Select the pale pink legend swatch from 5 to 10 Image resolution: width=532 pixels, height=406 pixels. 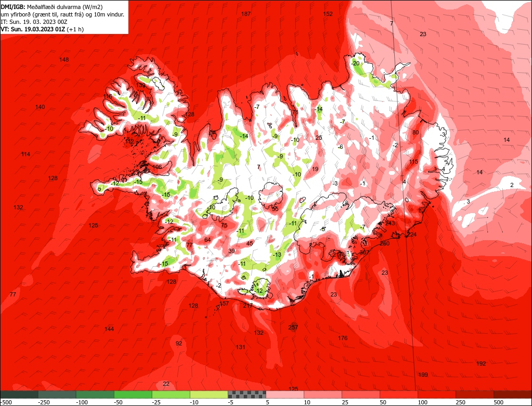(285, 394)
